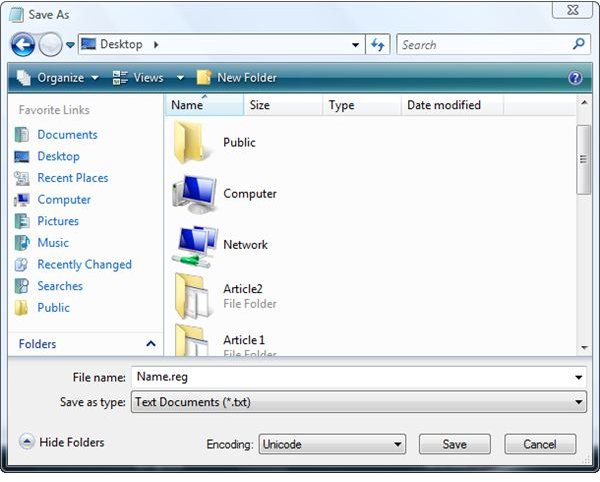
Task: Close the Save As dialog
Action: [572, 10]
